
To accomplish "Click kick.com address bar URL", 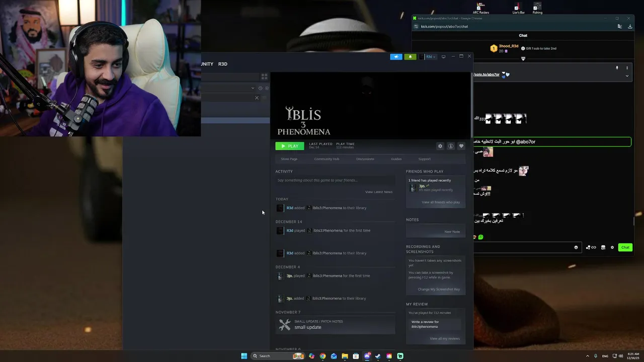I will [x=444, y=26].
